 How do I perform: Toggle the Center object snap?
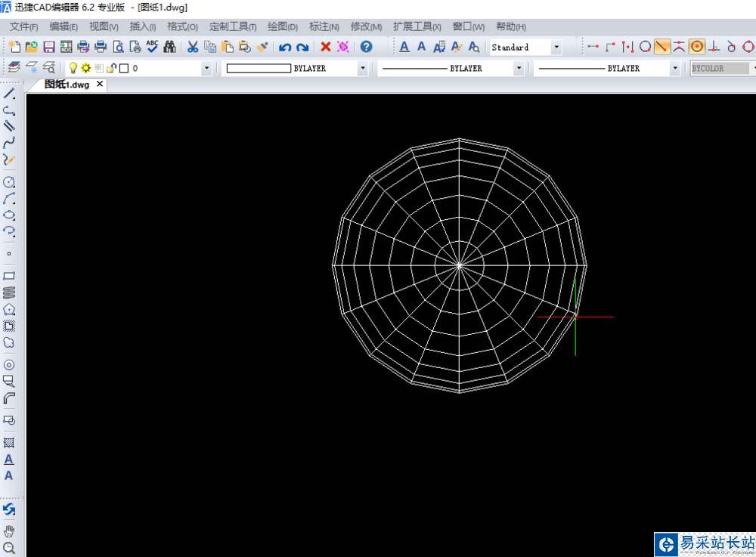697,47
